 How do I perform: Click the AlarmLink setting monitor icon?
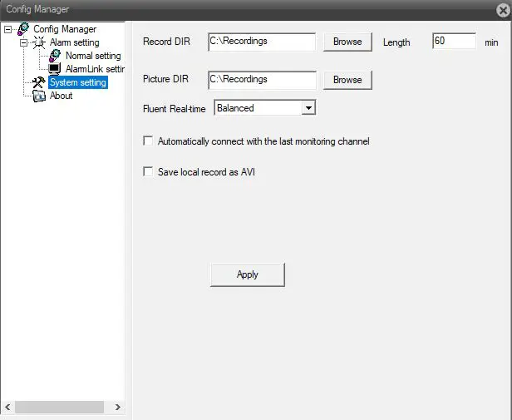point(55,69)
